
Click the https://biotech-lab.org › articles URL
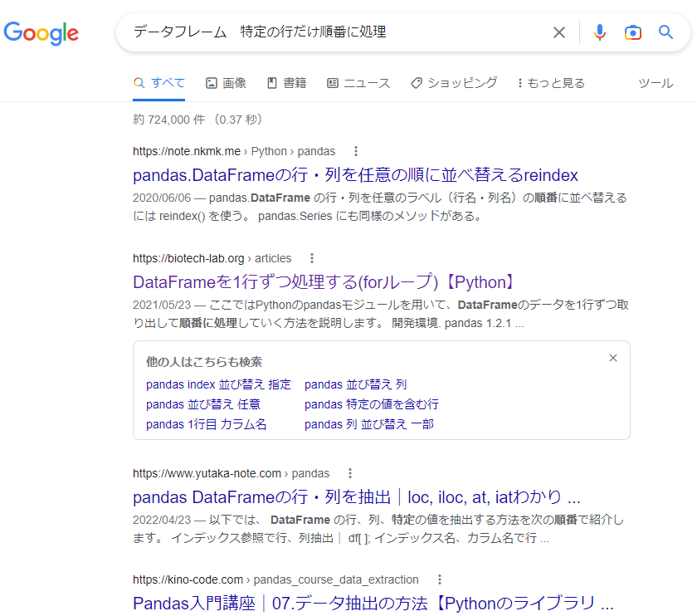(x=212, y=258)
